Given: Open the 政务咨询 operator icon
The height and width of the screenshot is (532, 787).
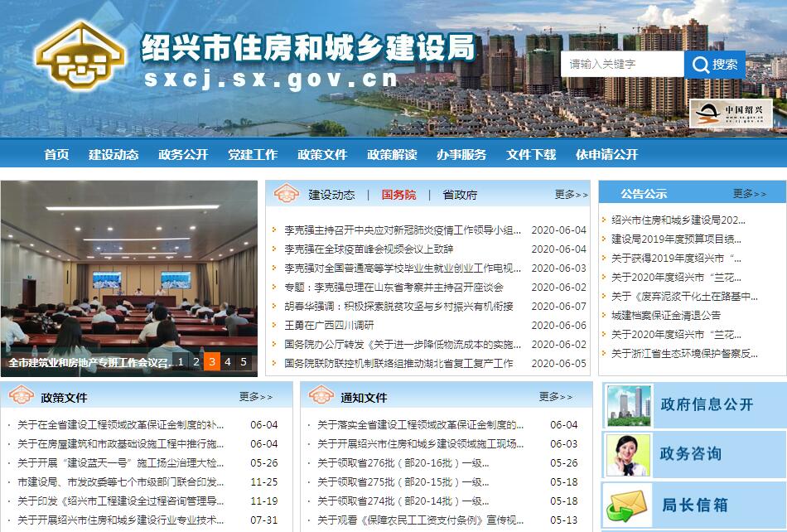Looking at the screenshot, I should tap(629, 454).
